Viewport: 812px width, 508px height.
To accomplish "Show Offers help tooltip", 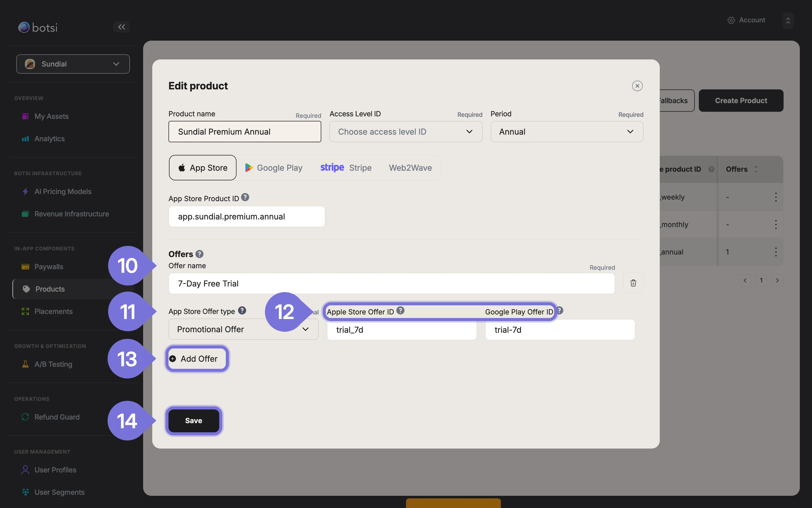I will click(199, 254).
